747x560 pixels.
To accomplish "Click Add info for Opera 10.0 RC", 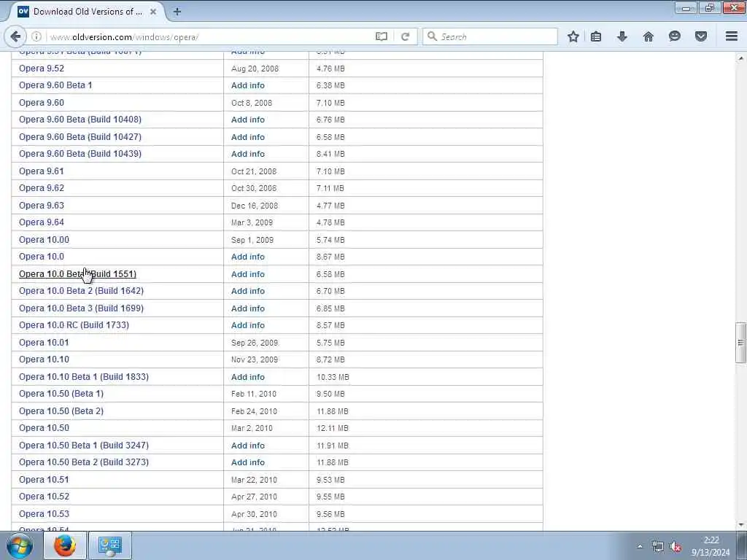I will [248, 325].
